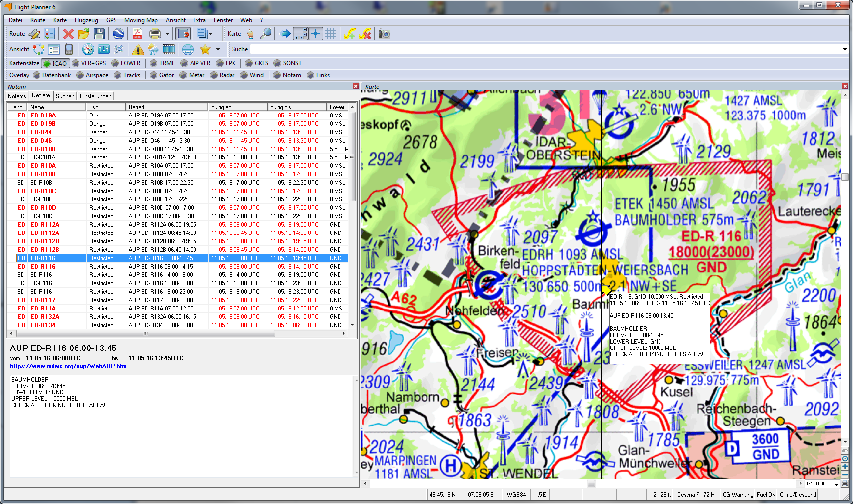
Task: Select the magnifying glass zoom tool
Action: tap(266, 34)
